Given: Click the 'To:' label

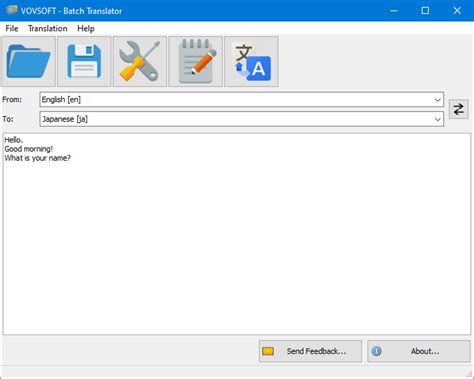Looking at the screenshot, I should coord(8,119).
